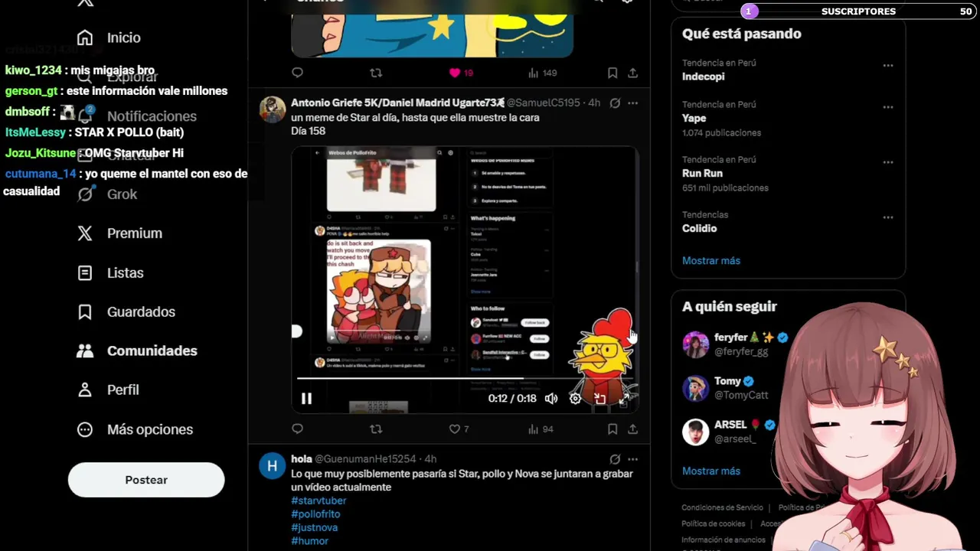Open ARSEL profile avatar
Viewport: 980px width, 551px height.
click(696, 432)
